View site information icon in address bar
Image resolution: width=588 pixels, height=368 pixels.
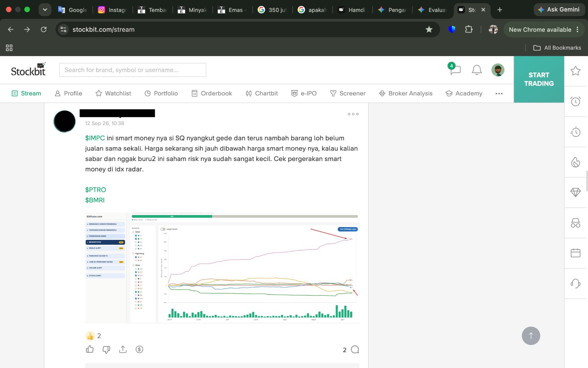coord(63,29)
